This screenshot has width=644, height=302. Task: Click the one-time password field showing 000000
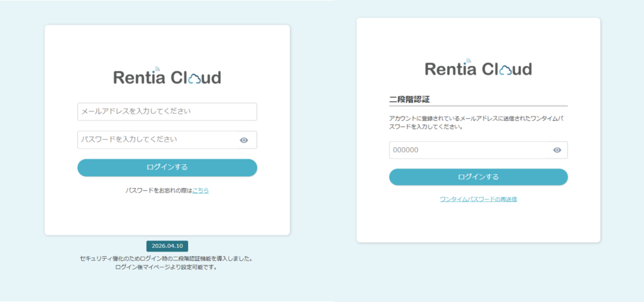point(469,150)
